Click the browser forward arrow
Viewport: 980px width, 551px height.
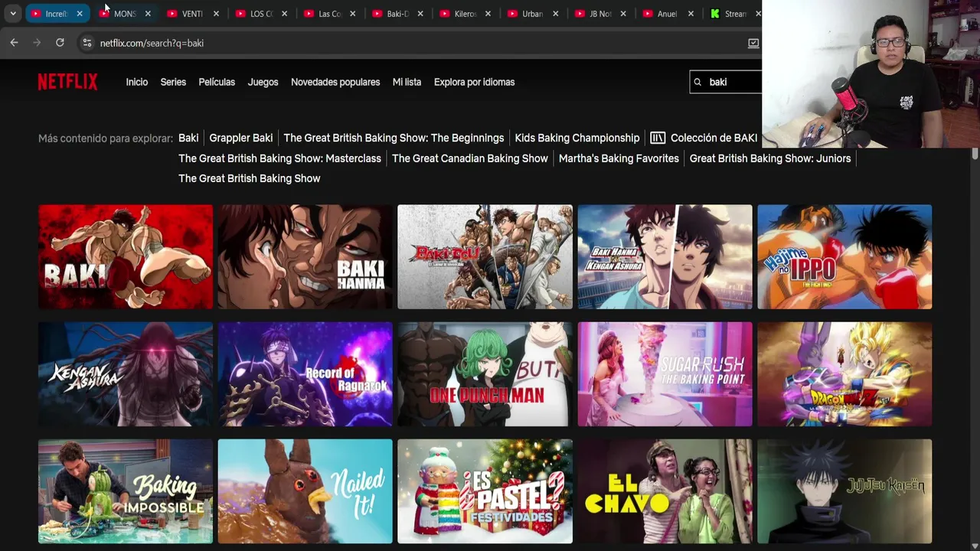37,43
